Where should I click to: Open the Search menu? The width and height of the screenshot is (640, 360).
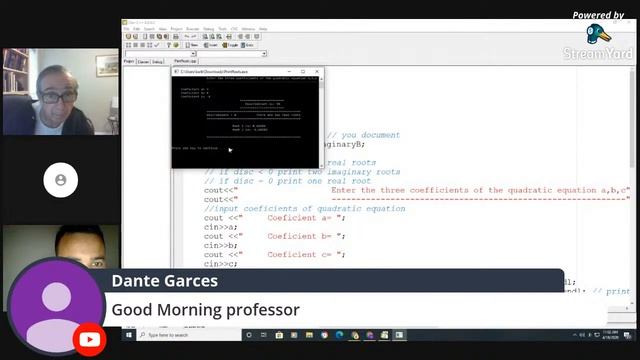[149, 29]
